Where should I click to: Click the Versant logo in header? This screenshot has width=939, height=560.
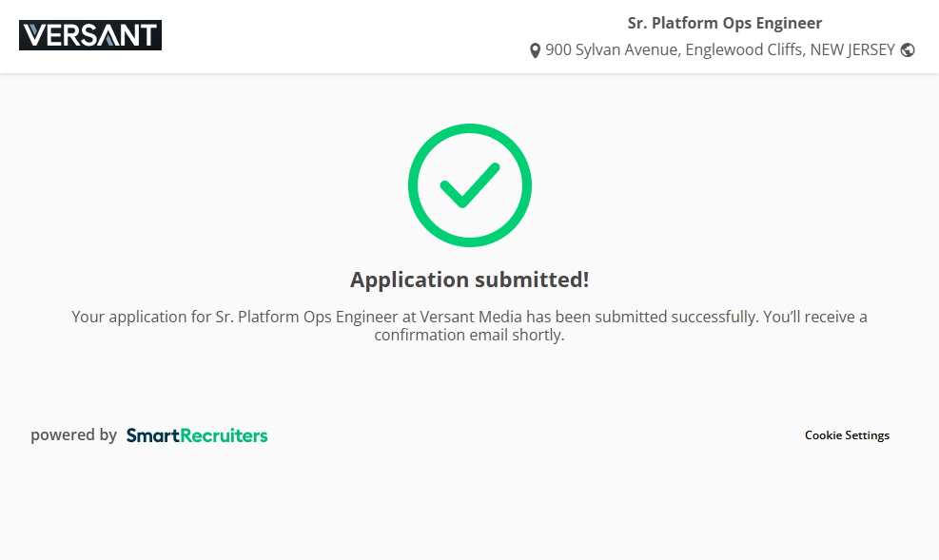[x=90, y=35]
